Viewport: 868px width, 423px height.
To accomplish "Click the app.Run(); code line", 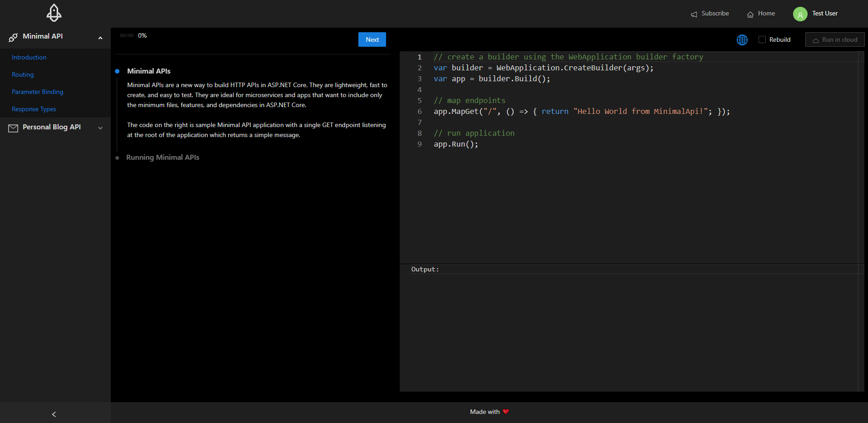I will pyautogui.click(x=456, y=144).
